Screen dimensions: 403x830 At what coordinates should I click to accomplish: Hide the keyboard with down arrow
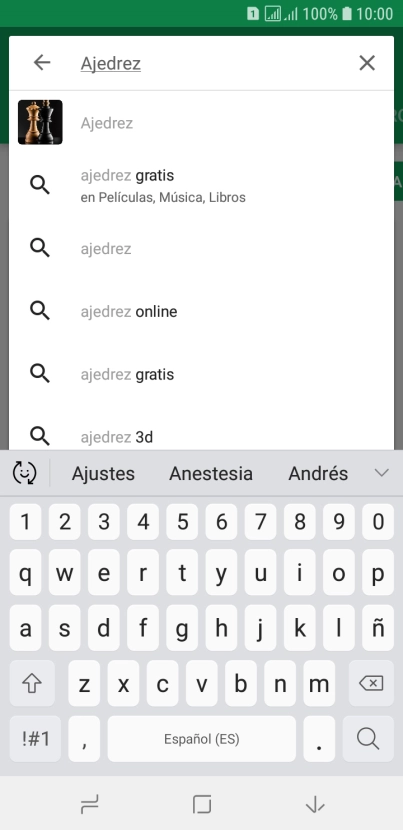pyautogui.click(x=315, y=805)
